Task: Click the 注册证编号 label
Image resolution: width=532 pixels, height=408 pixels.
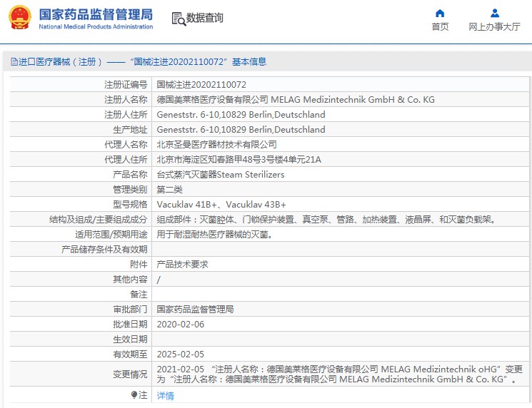Action: tap(126, 85)
